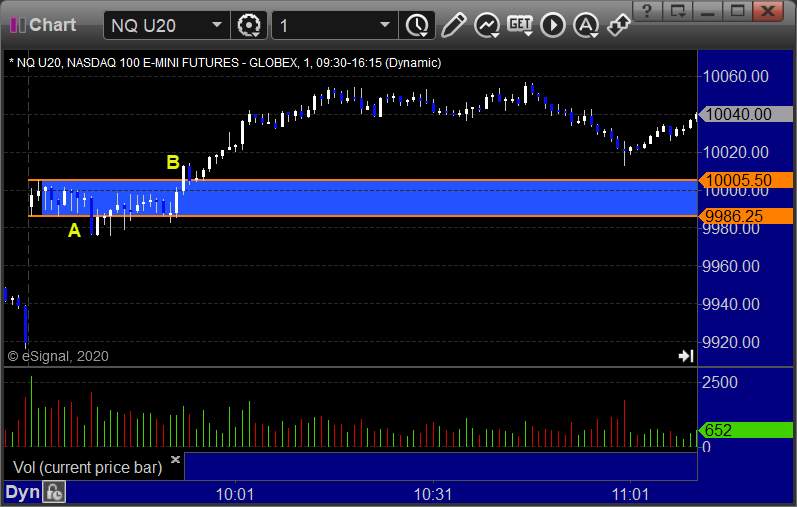The width and height of the screenshot is (797, 507).
Task: Click the Vol (current price bar) label
Action: click(x=87, y=467)
